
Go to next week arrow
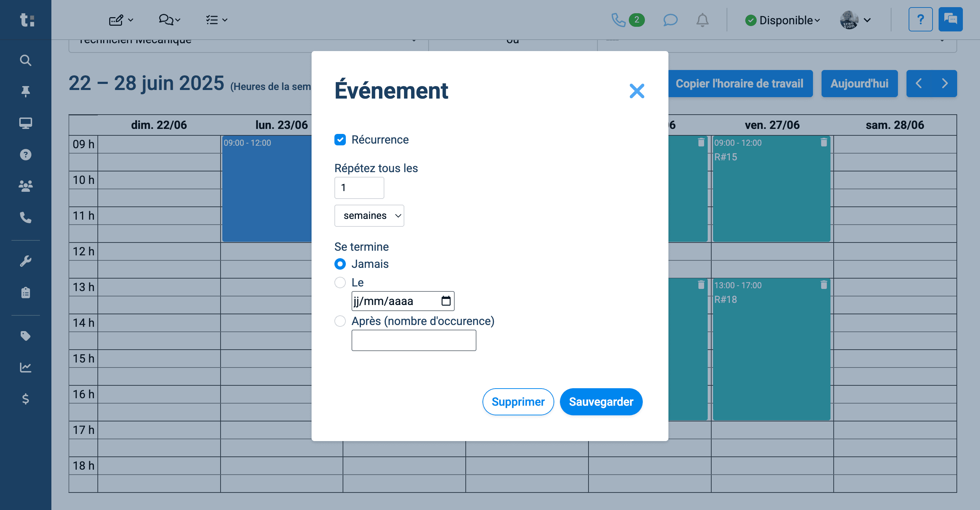coord(944,83)
